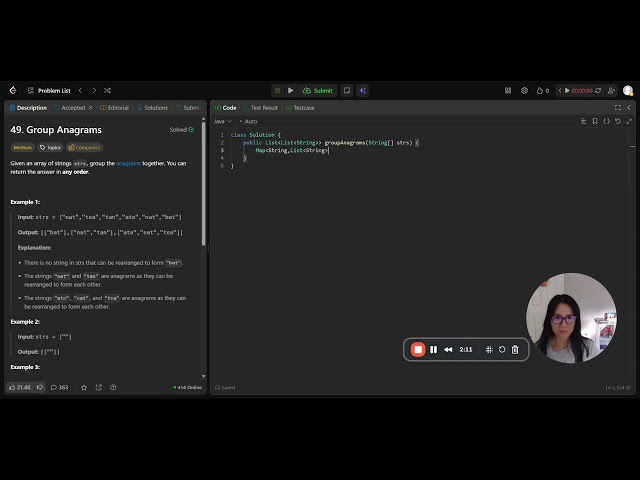This screenshot has width=640, height=480.
Task: Click the description panel scrollbar
Action: point(203,184)
